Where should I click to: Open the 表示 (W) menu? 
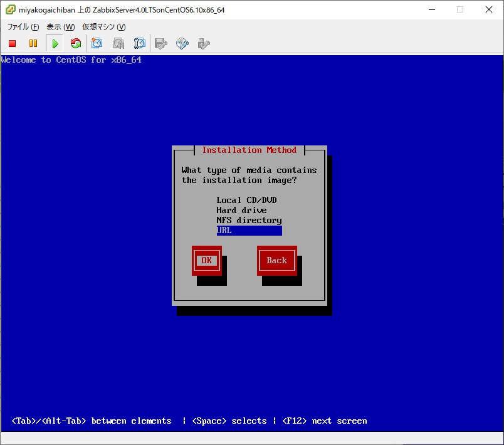coord(60,27)
